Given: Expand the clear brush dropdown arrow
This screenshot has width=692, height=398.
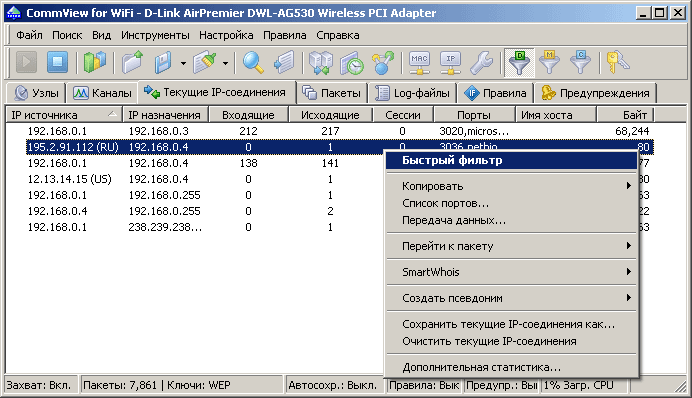Looking at the screenshot, I should point(225,63).
